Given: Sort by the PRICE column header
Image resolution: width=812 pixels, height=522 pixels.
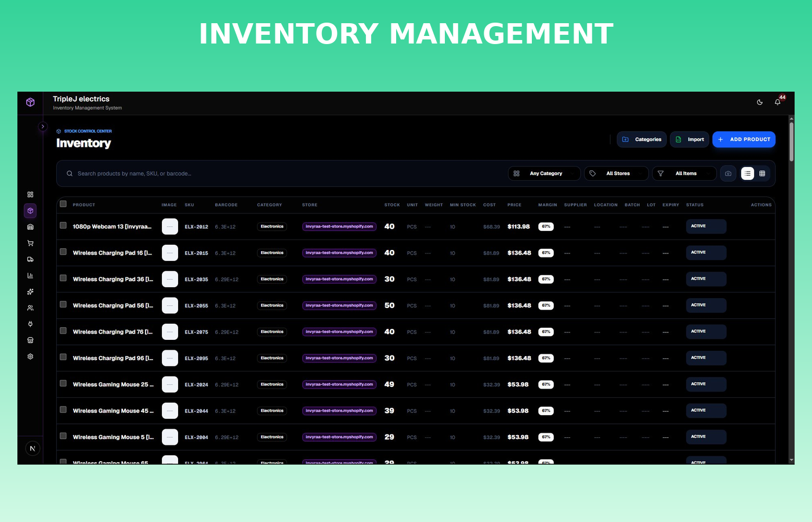Looking at the screenshot, I should coord(514,205).
